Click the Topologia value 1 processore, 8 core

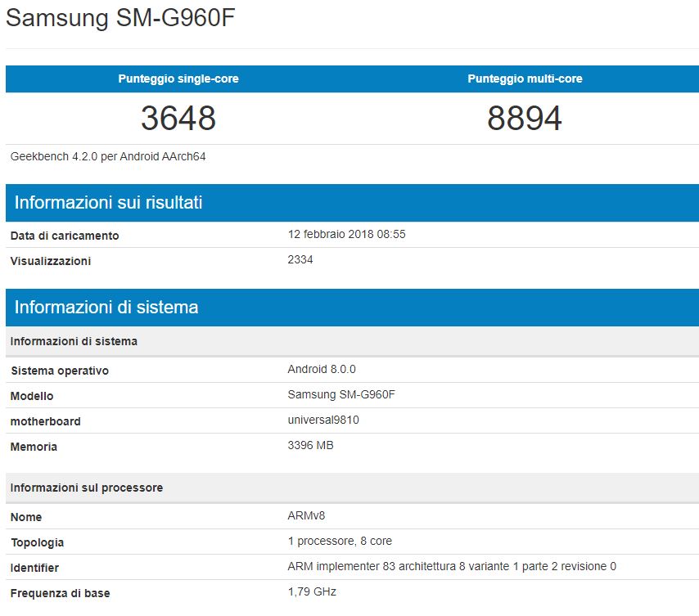(345, 541)
